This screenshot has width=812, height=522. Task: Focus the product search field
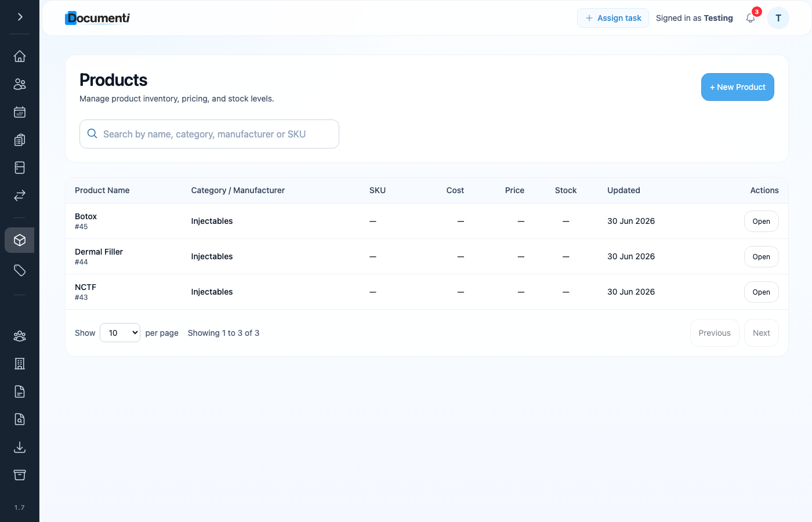[209, 134]
